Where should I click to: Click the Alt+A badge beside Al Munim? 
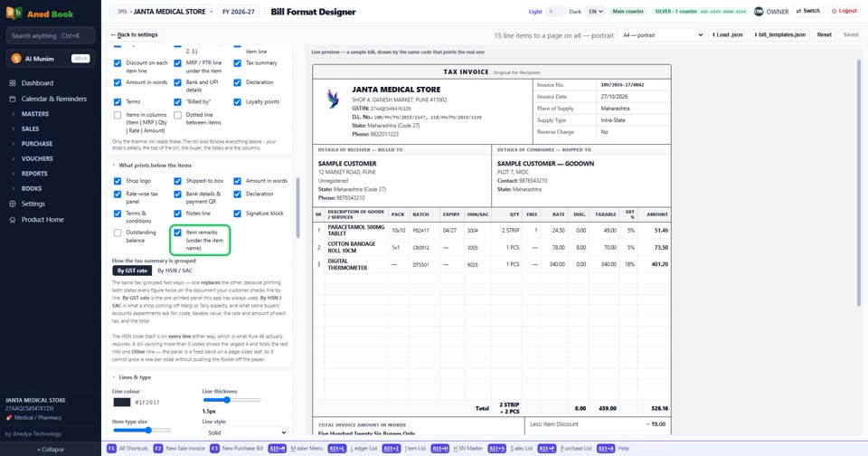pyautogui.click(x=80, y=58)
